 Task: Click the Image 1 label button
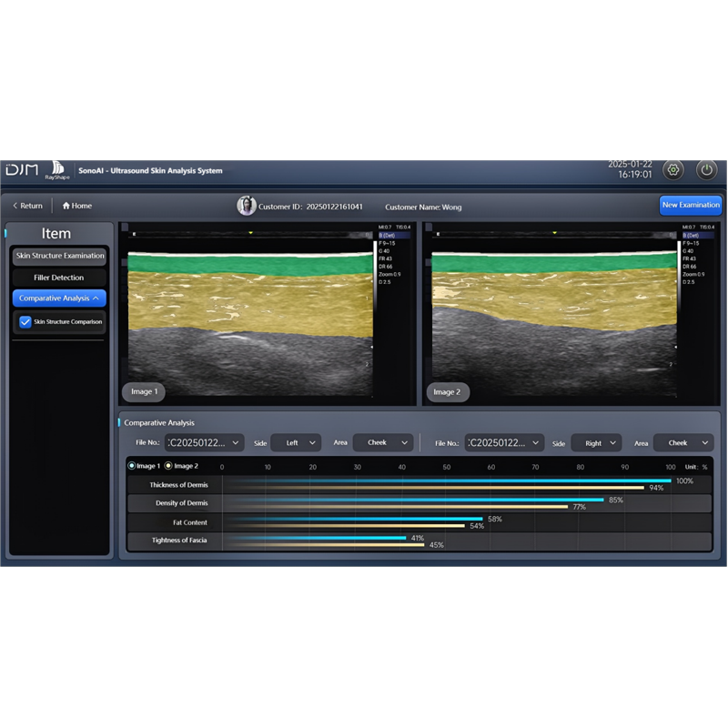pos(144,392)
